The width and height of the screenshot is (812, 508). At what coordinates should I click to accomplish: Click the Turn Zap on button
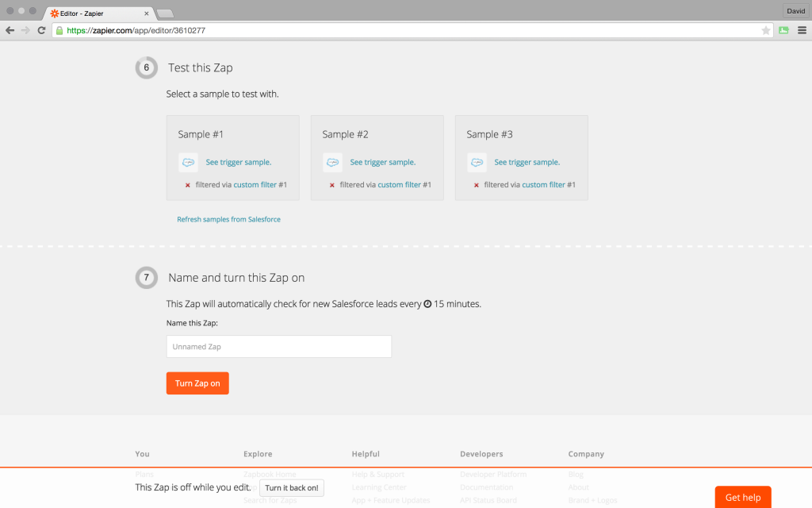tap(197, 383)
